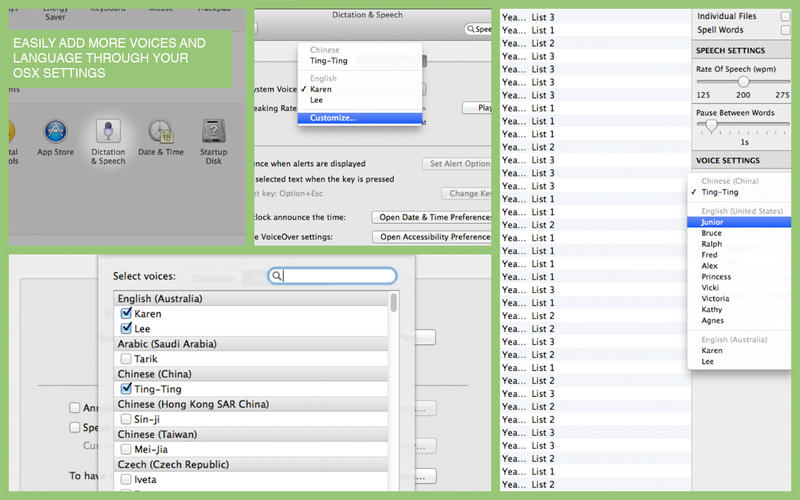Click Open Date & Time Preferences button

(432, 217)
